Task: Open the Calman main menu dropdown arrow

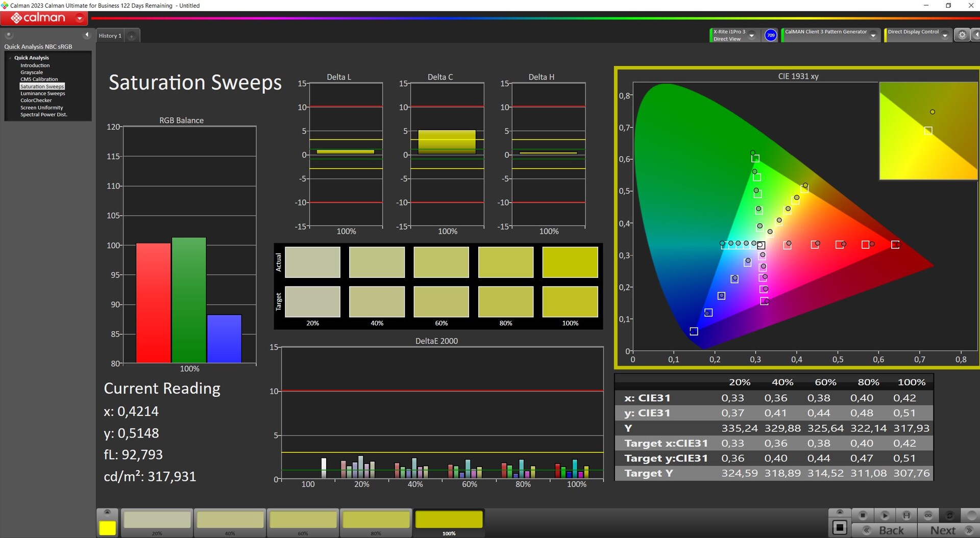Action: [x=80, y=18]
